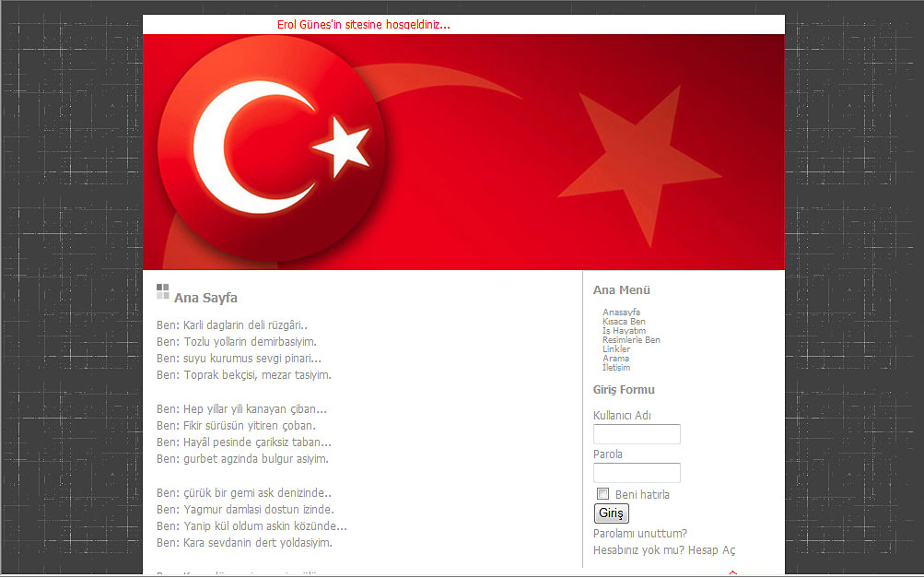Click the line 'Ben: Yanip kül oldum askin közünde...'
The height and width of the screenshot is (578, 924).
point(251,526)
